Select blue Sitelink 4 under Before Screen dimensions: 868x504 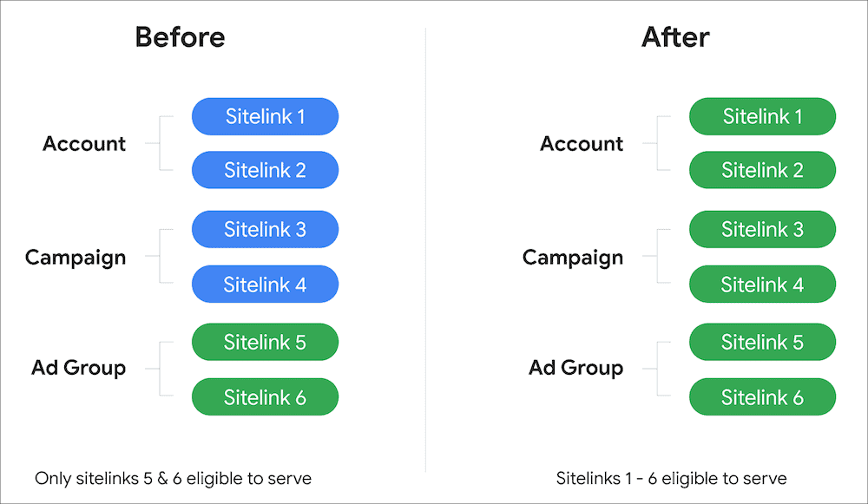pos(265,284)
